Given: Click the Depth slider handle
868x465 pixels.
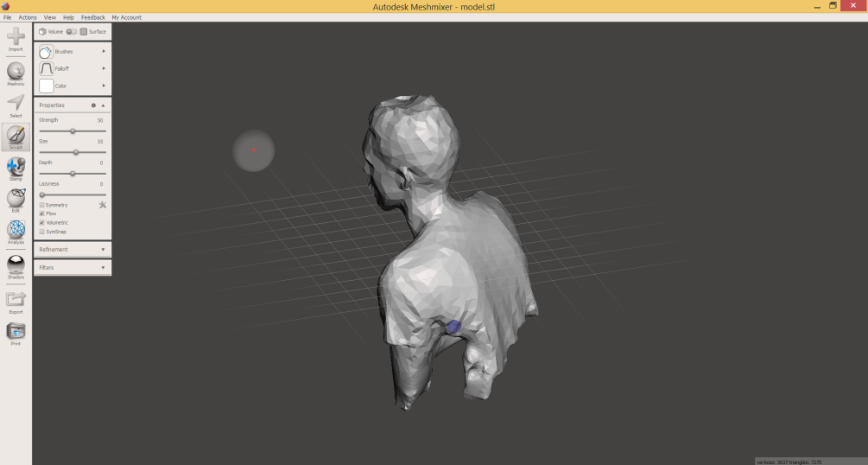Looking at the screenshot, I should point(73,174).
